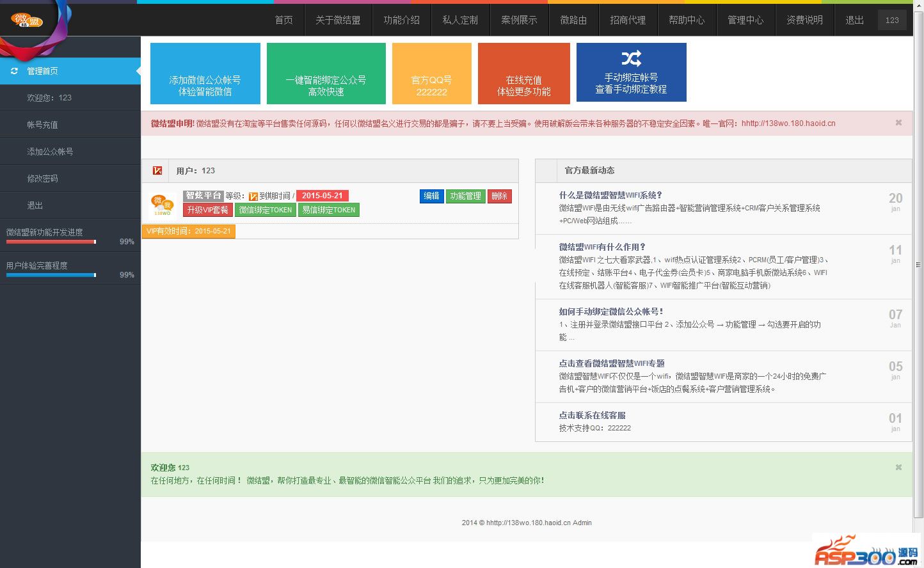Close the red 微结盟申明 alert banner
Image resolution: width=924 pixels, height=568 pixels.
click(898, 123)
